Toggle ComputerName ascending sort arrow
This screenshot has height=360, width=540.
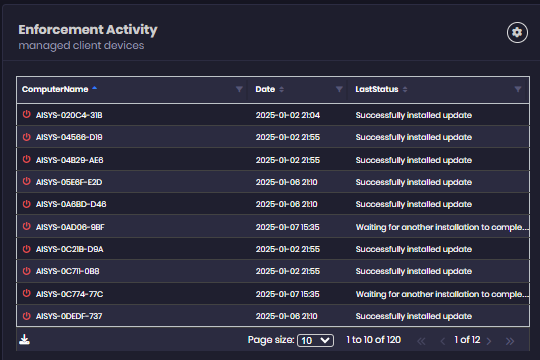click(x=95, y=89)
